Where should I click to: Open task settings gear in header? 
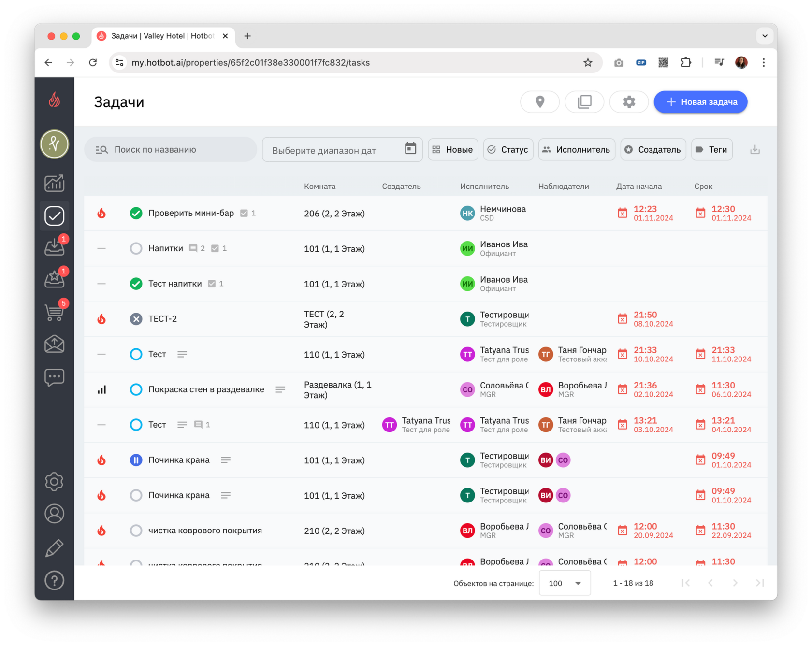[x=629, y=102]
